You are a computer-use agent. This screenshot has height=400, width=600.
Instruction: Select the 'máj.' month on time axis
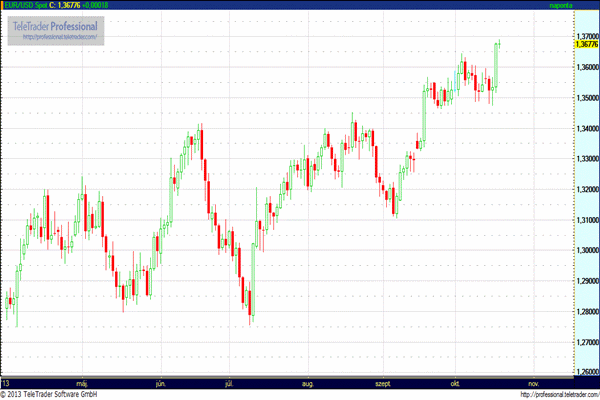pos(83,383)
